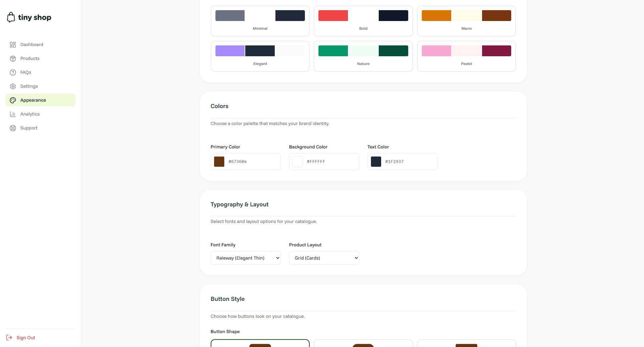Open Settings via the gear icon

tap(13, 86)
